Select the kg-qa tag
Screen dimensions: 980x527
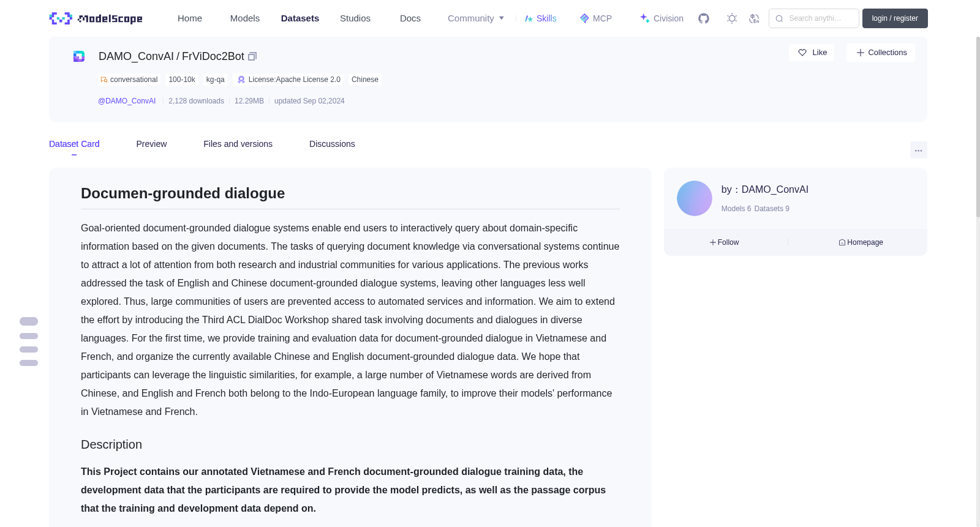216,80
